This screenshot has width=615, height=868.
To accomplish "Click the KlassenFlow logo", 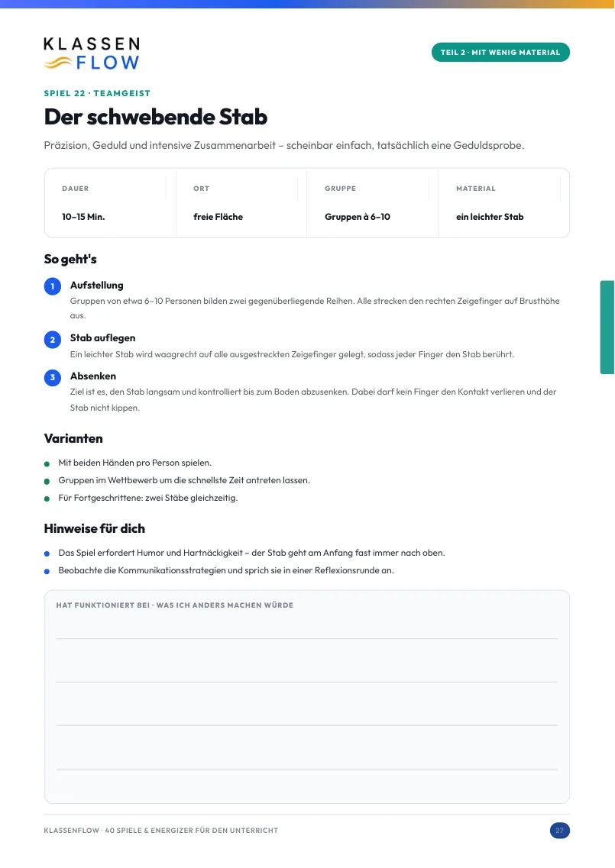I will click(x=92, y=53).
